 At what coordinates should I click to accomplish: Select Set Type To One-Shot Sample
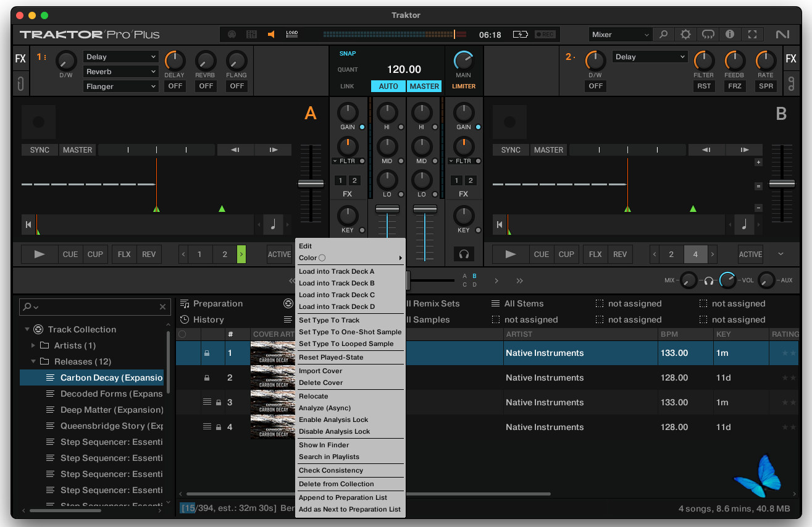(x=350, y=332)
